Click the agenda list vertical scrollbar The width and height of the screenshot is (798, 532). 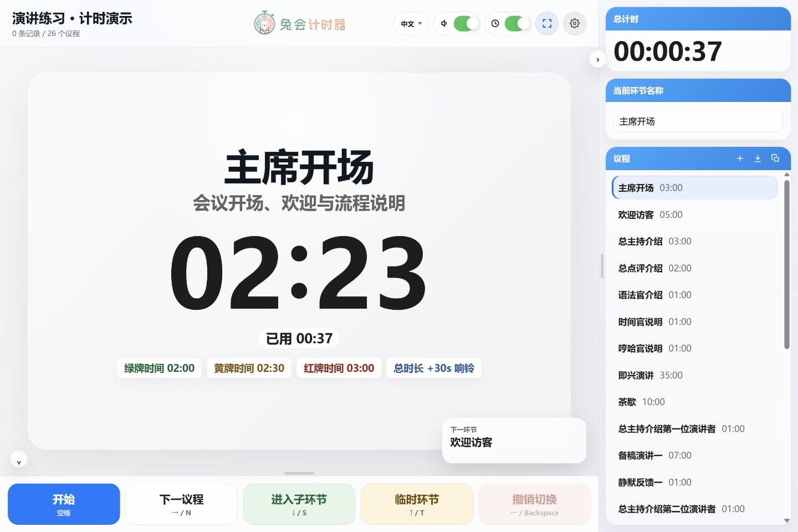click(786, 264)
